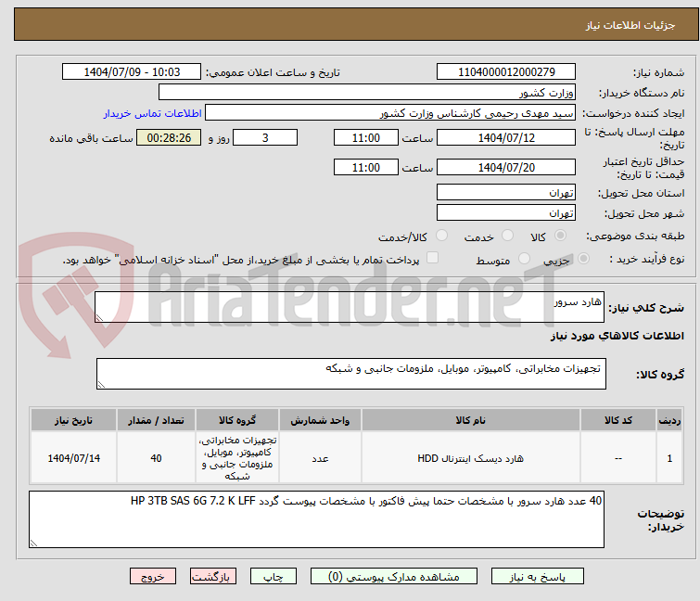The height and width of the screenshot is (601, 700).
Task: Click the need date cell 1404/07/14
Action: pos(73,458)
